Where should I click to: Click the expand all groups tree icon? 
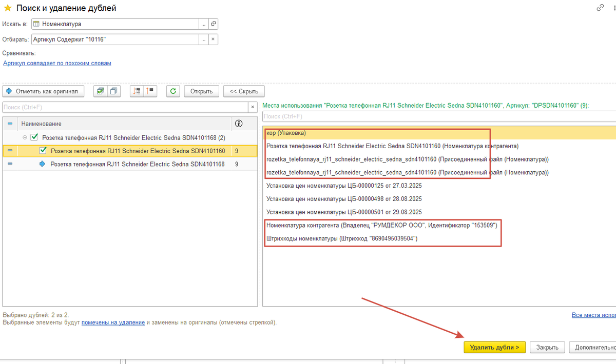pos(137,91)
